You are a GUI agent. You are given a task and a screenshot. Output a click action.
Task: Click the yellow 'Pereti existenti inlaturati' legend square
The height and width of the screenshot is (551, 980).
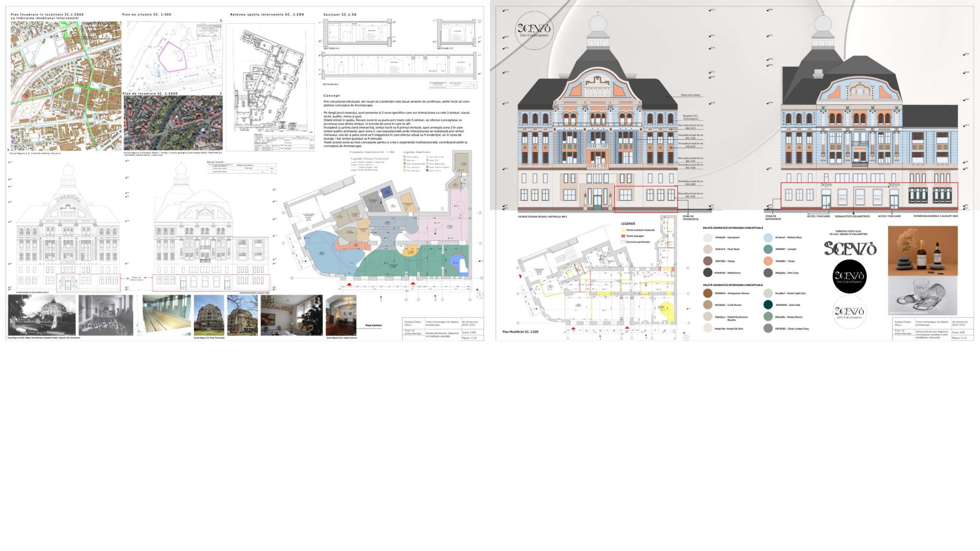coord(623,230)
